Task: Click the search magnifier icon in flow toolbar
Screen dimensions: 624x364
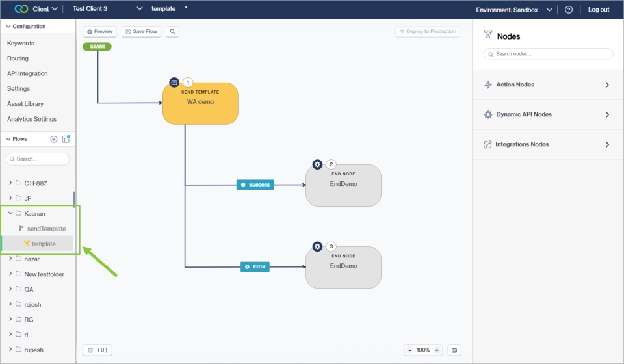Action: pos(172,31)
